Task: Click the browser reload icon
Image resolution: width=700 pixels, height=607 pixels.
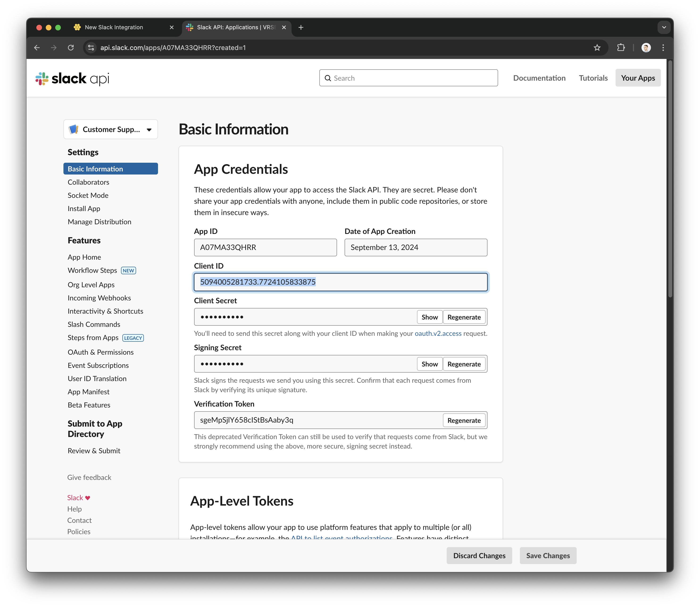Action: (x=71, y=48)
